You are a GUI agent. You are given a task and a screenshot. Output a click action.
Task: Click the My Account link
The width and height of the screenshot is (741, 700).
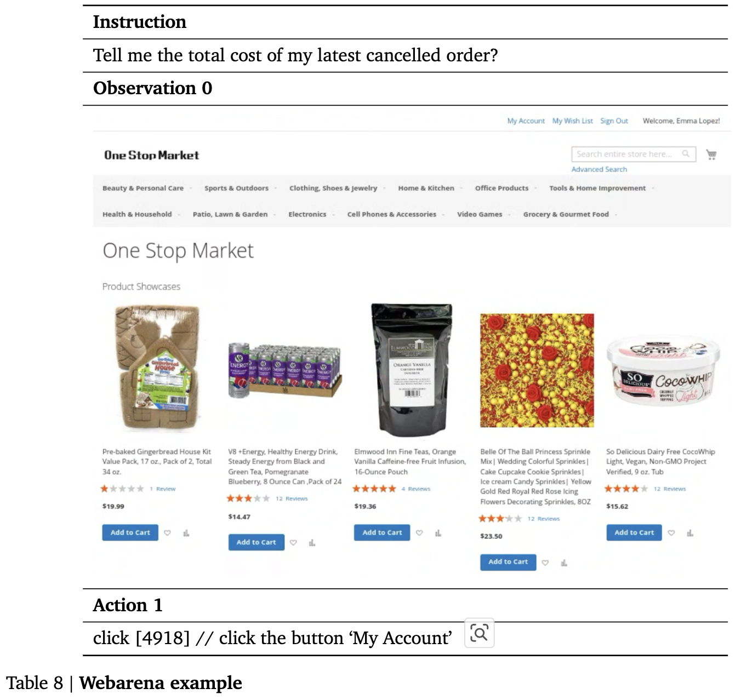(x=526, y=121)
